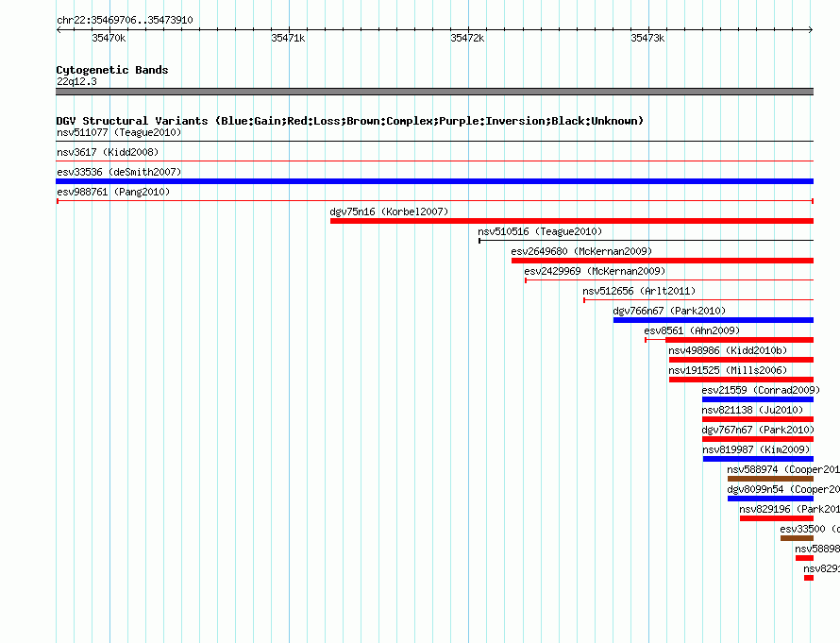840x643 pixels.
Task: Click the dgv75n16 (Korbel2007) label
Action: pyautogui.click(x=389, y=212)
